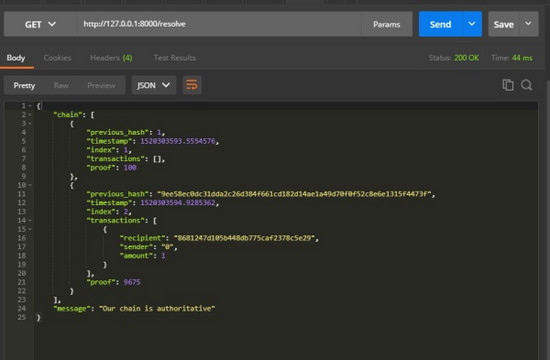The image size is (550, 360).
Task: Click timestamp 1520303593.5554576
Action: [178, 141]
